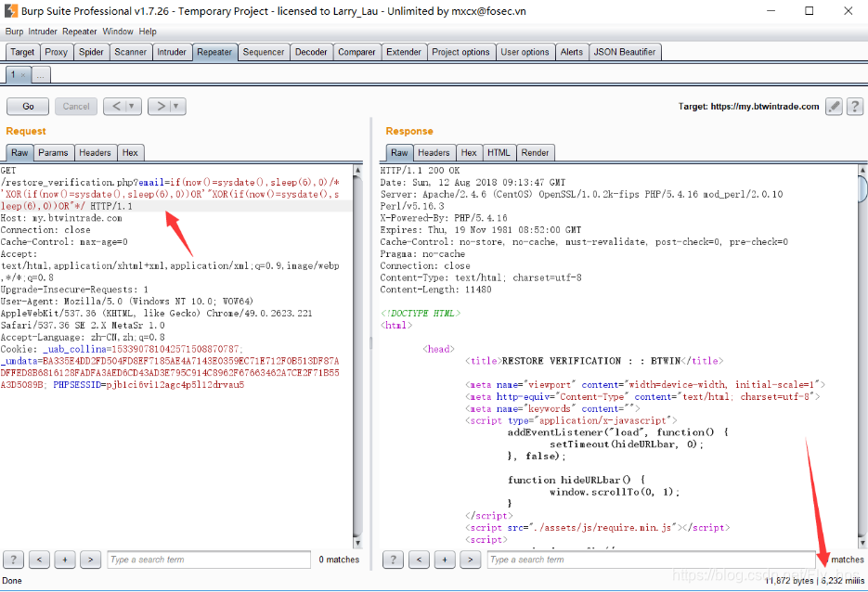The image size is (868, 592).
Task: Switch to the Proxy tab
Action: click(56, 52)
